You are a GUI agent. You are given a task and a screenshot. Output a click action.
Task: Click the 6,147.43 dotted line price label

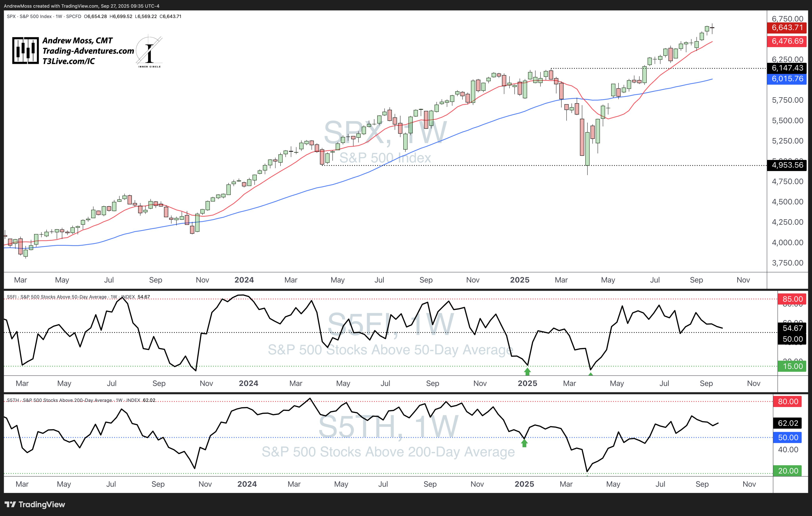[x=787, y=68]
